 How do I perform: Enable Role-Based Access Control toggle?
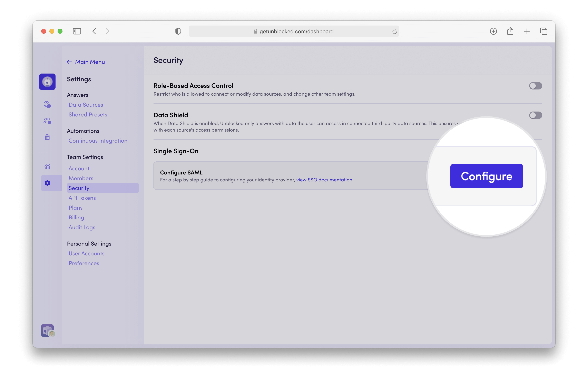pyautogui.click(x=535, y=86)
